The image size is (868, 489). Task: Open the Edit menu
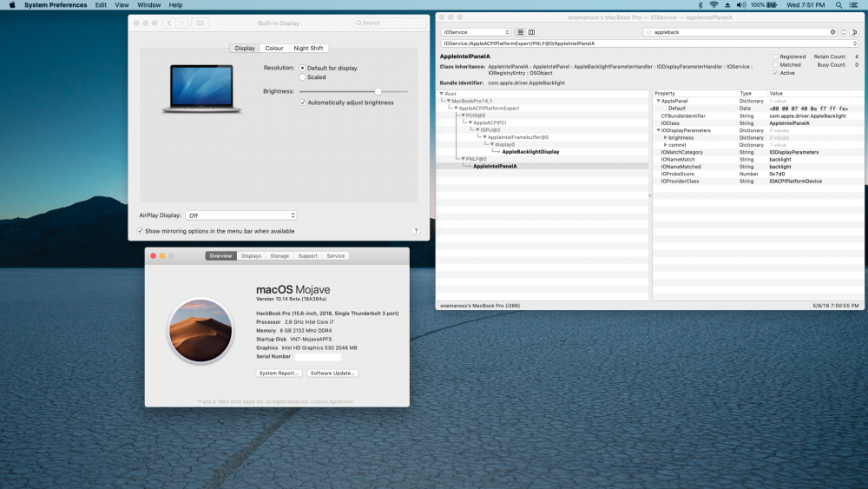[x=101, y=5]
